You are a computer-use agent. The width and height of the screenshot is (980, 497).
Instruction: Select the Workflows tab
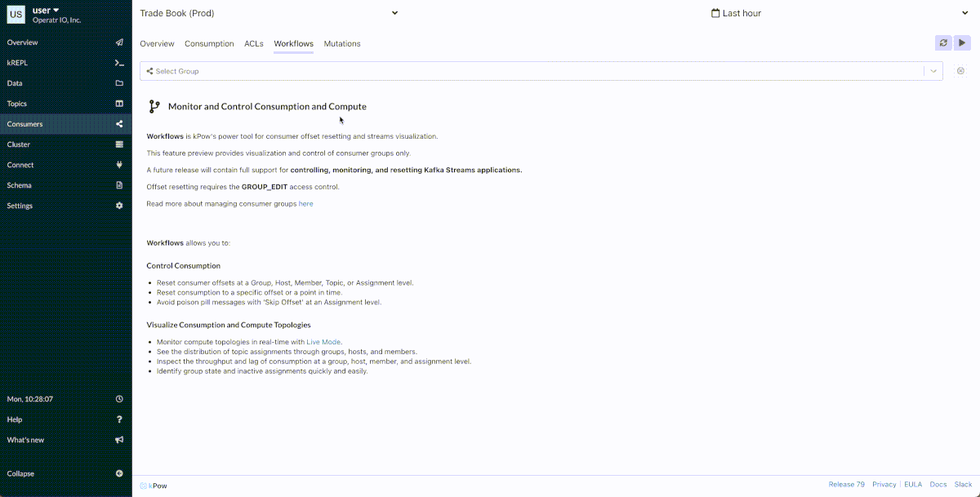293,44
